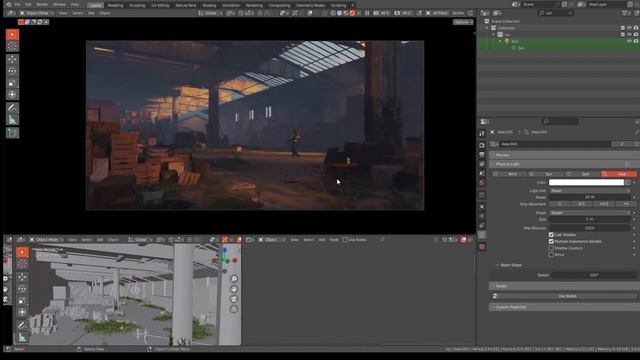Toggle camera view gizmo in the bottom viewport
This screenshot has width=640, height=360.
234,299
